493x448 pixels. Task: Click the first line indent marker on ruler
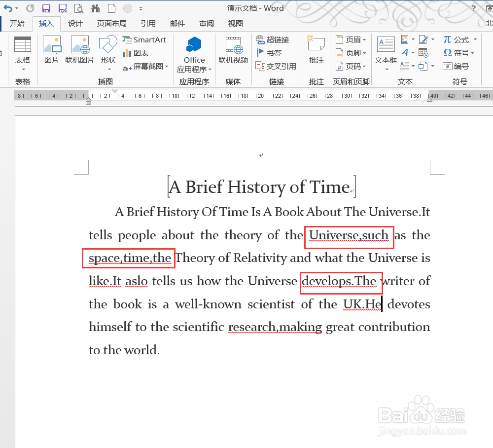115,91
